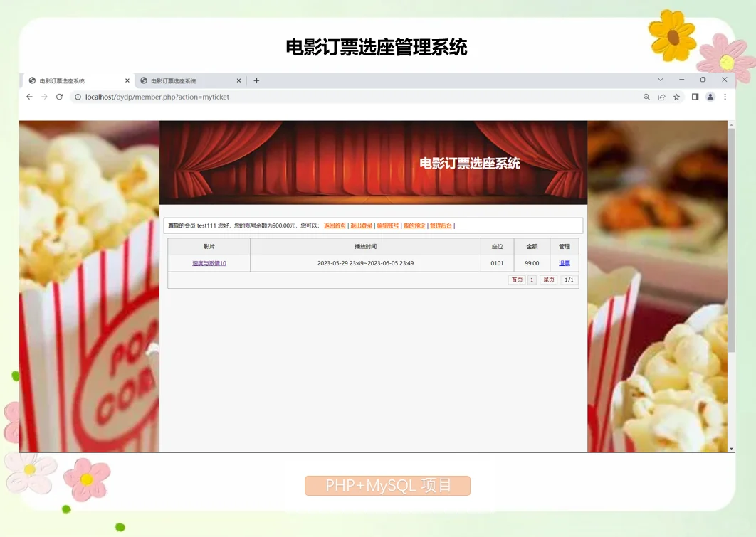Open the side panel icon

pos(694,97)
